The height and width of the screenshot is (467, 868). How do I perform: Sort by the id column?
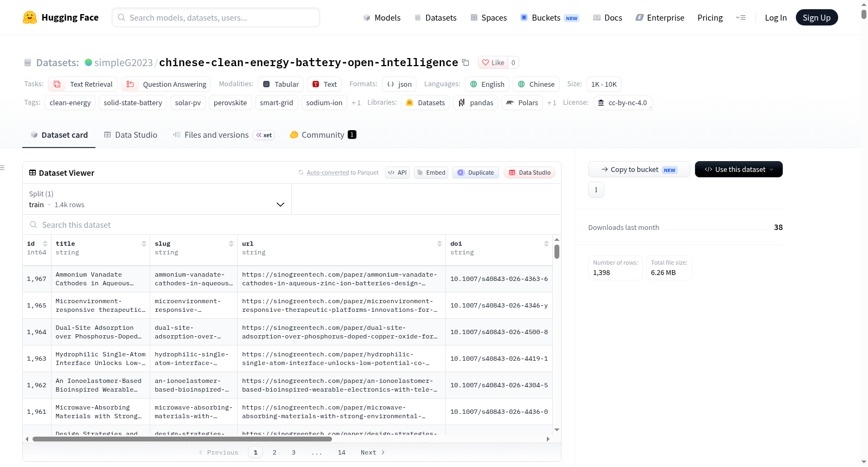(45, 244)
